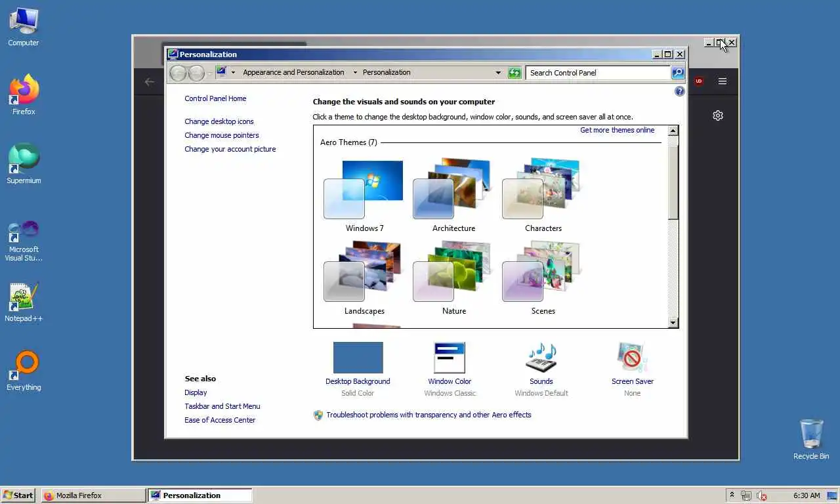Click the theme list scroll down arrow
The width and height of the screenshot is (840, 504).
(x=673, y=322)
